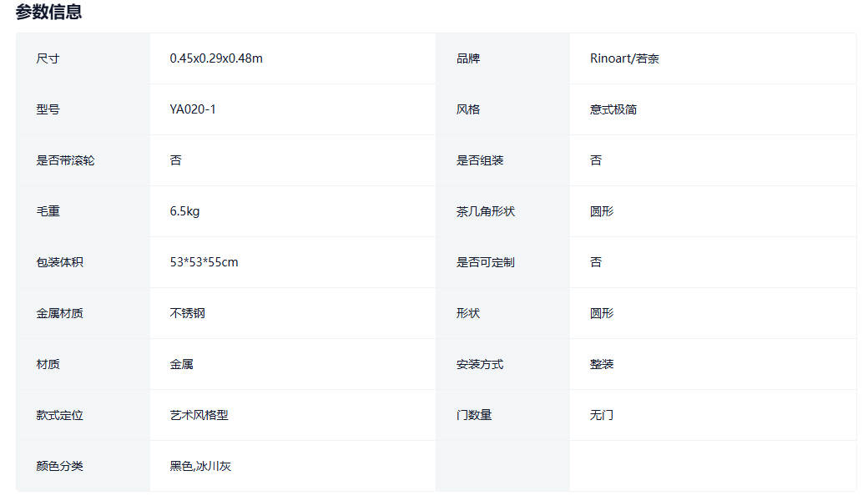
Task: Click the size value 0.45x0.29x0.48m
Action: click(x=216, y=58)
